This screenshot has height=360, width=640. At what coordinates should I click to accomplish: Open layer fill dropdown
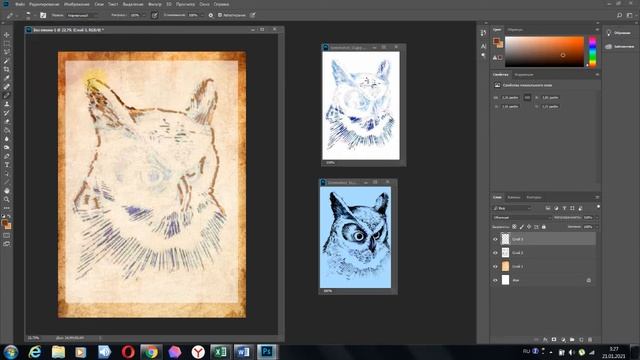coord(596,227)
